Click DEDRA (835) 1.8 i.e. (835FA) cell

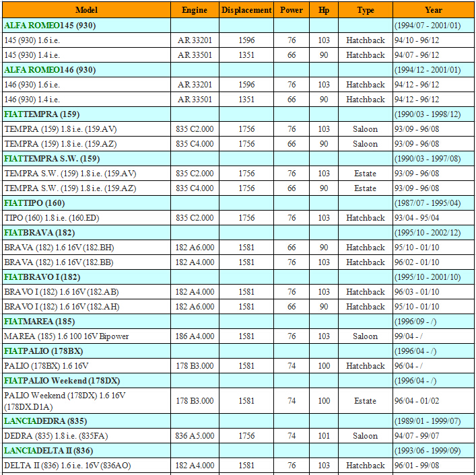click(x=86, y=436)
